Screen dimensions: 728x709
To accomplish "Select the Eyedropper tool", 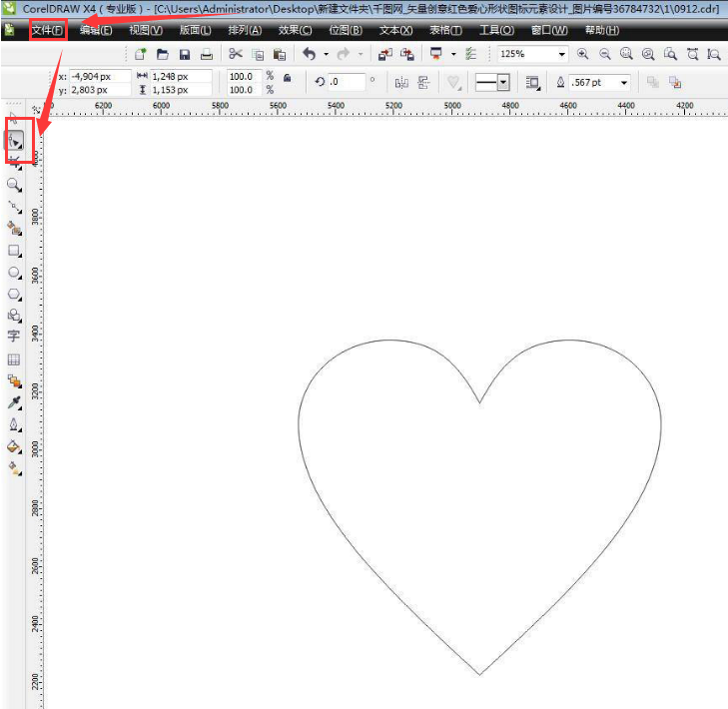I will tap(14, 403).
